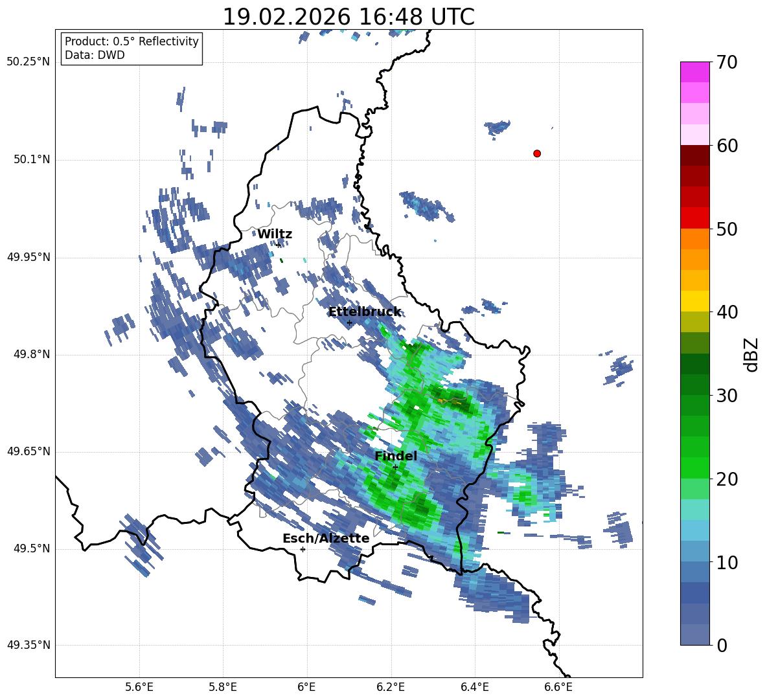Click the Findel location cross marker
Screen dimensions: 767x700
(x=395, y=468)
